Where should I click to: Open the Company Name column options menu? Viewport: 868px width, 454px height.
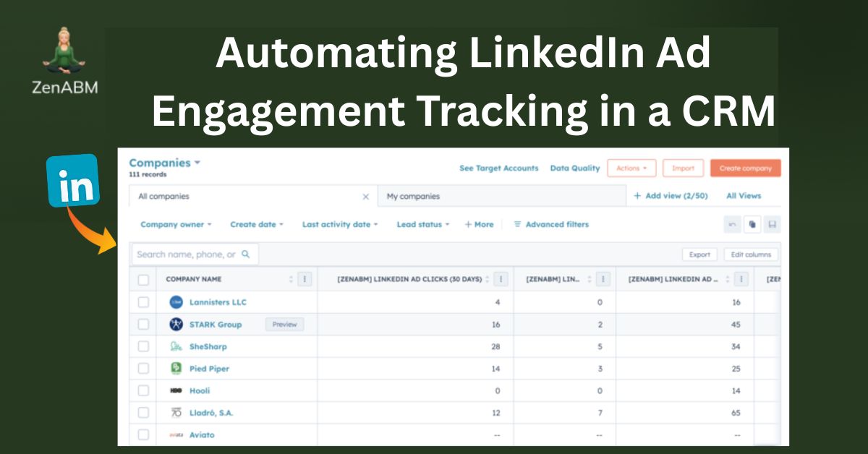click(x=305, y=279)
